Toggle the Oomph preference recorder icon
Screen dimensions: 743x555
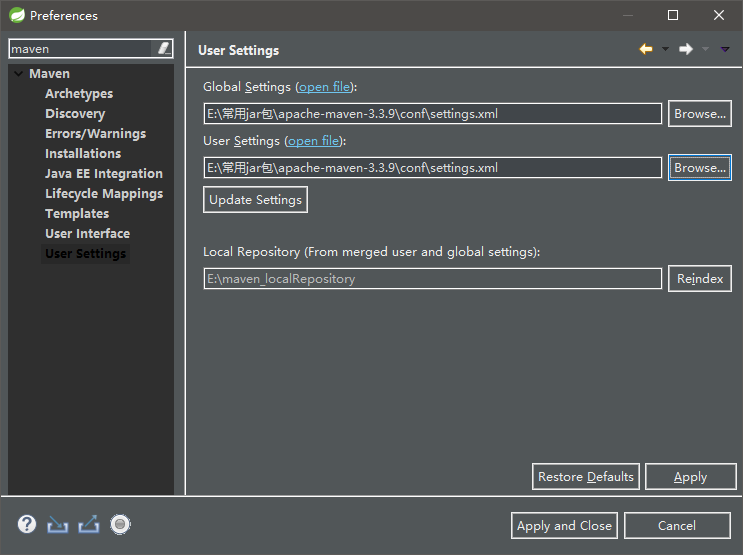(120, 524)
